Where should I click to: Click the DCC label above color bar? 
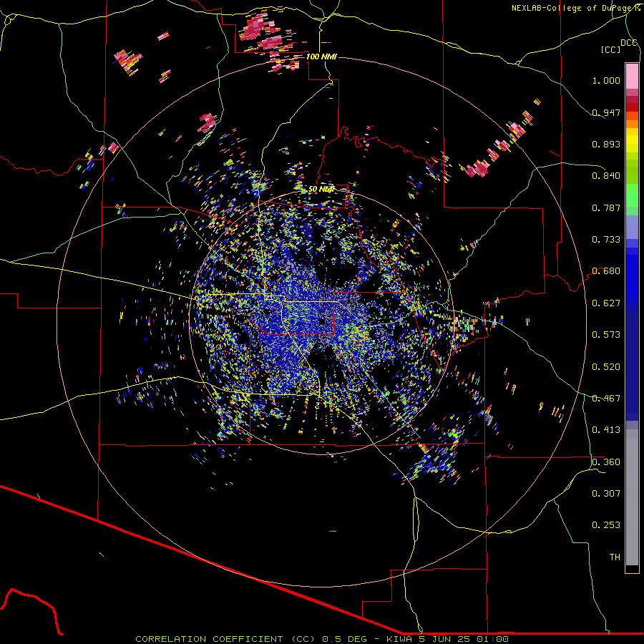tap(629, 42)
